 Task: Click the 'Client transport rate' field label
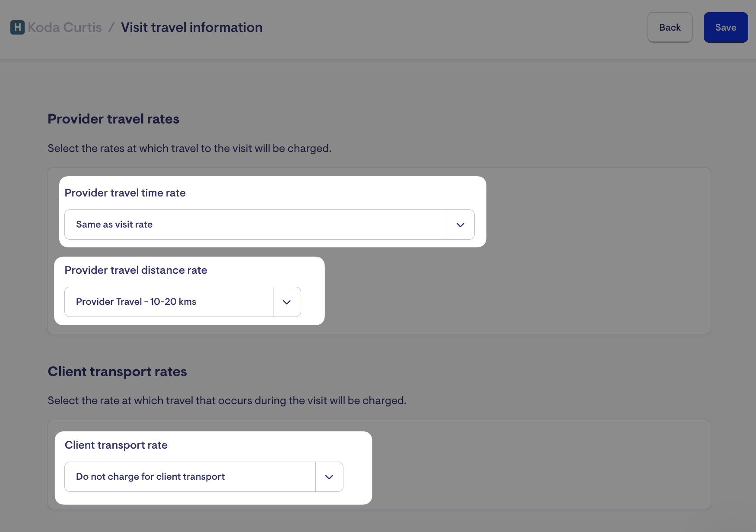point(116,445)
